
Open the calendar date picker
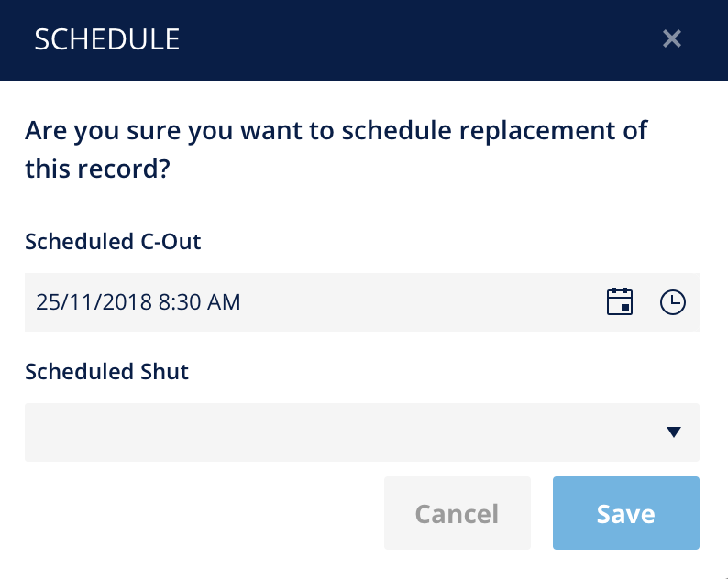pyautogui.click(x=620, y=302)
